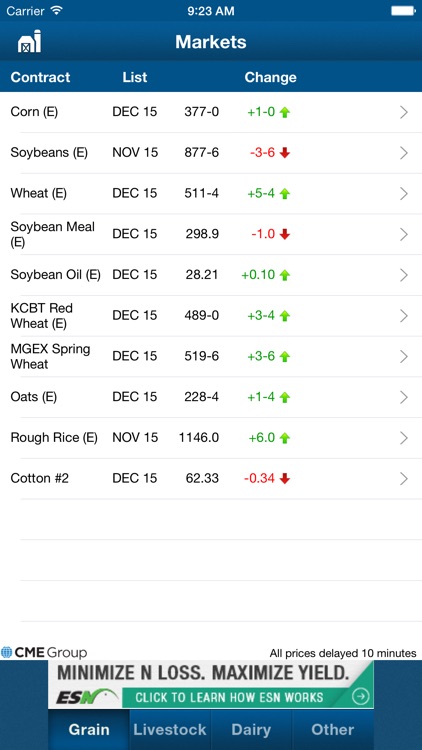Open the Other tab
Image resolution: width=422 pixels, height=750 pixels.
333,729
